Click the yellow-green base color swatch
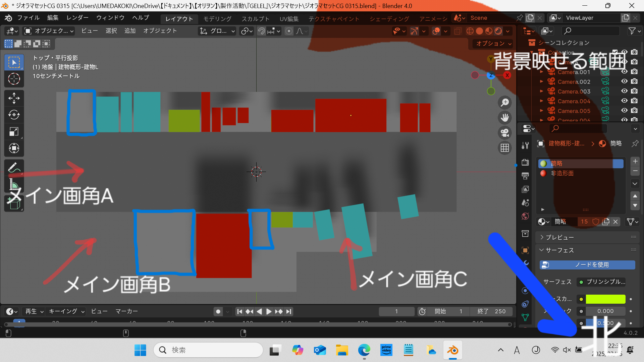The width and height of the screenshot is (644, 362). pos(605,299)
